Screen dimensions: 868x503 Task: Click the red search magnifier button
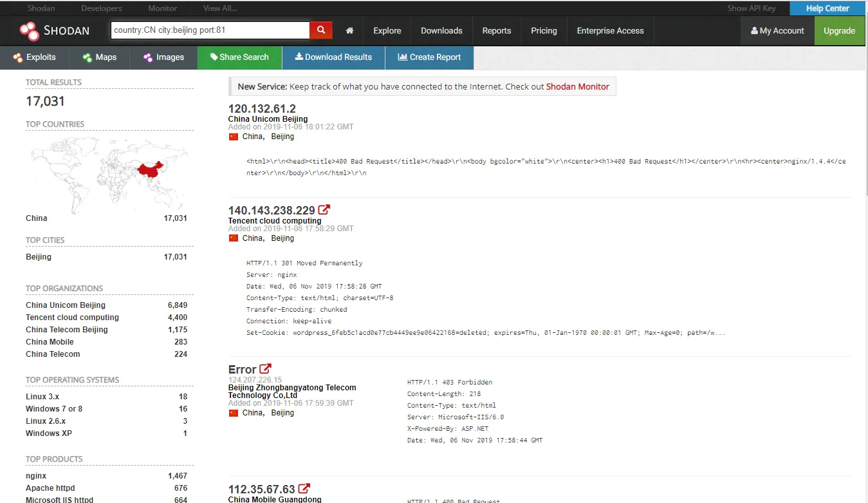[320, 30]
